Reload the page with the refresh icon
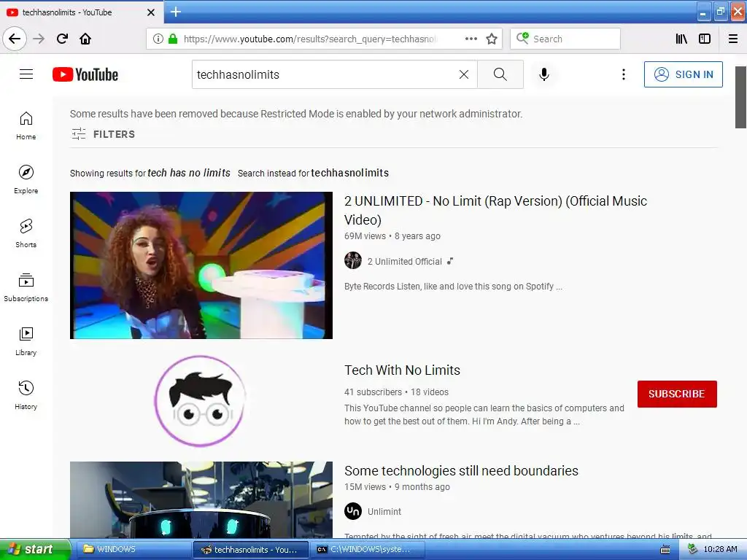The width and height of the screenshot is (747, 560). pyautogui.click(x=62, y=39)
